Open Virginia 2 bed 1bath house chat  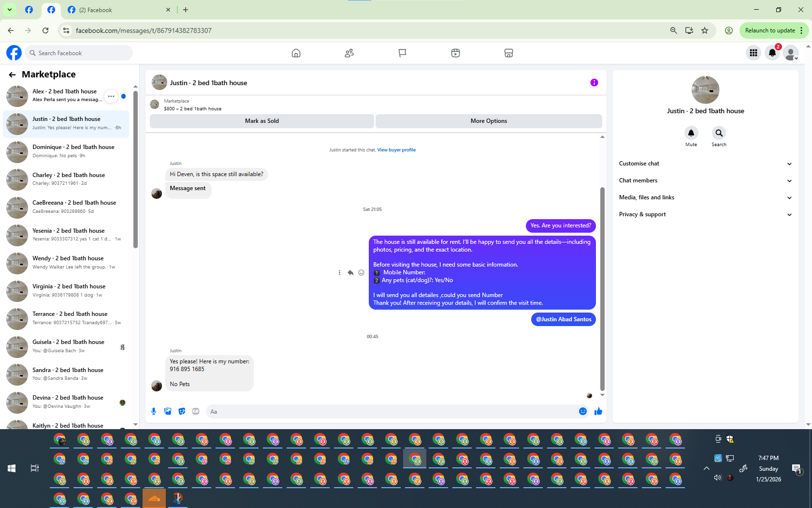[x=66, y=291]
